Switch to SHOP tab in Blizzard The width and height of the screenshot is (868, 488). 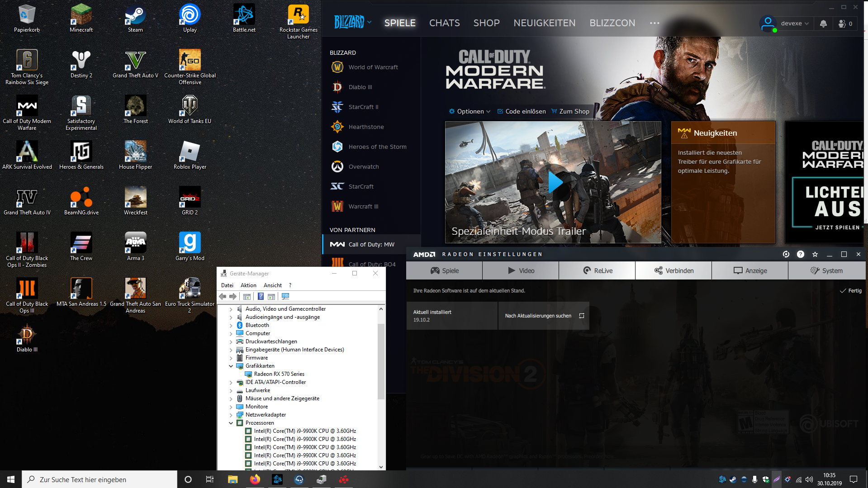(486, 23)
